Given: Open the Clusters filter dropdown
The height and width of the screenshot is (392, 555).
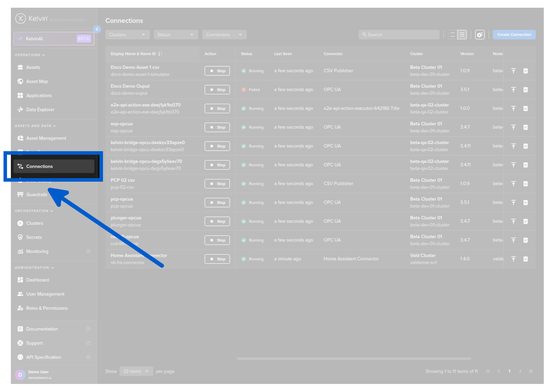Looking at the screenshot, I should pyautogui.click(x=127, y=35).
